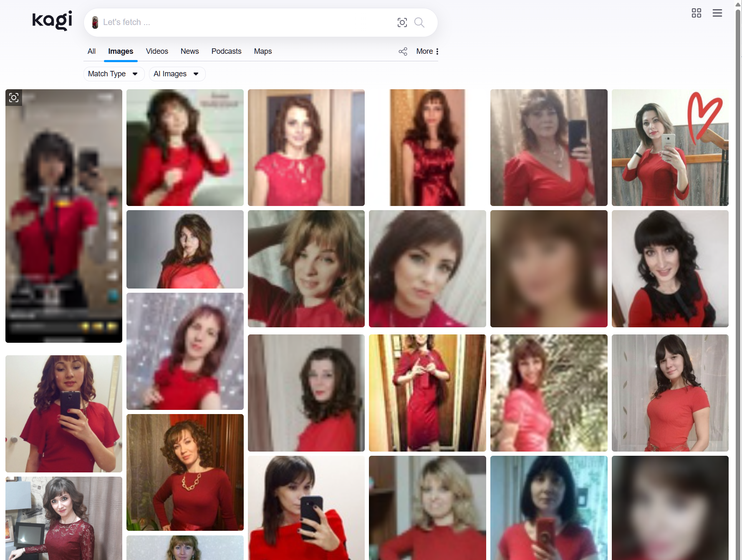Expand the AI Images dropdown
The image size is (742, 560).
[x=177, y=74]
